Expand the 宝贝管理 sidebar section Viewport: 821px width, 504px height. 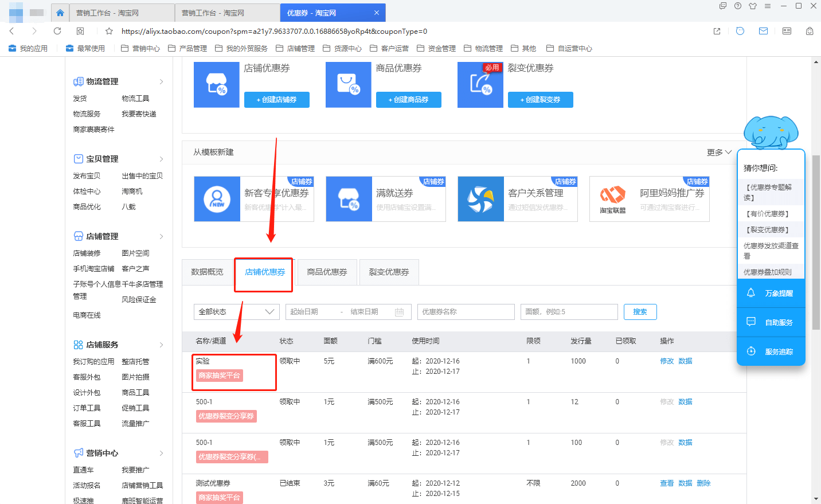(x=161, y=159)
